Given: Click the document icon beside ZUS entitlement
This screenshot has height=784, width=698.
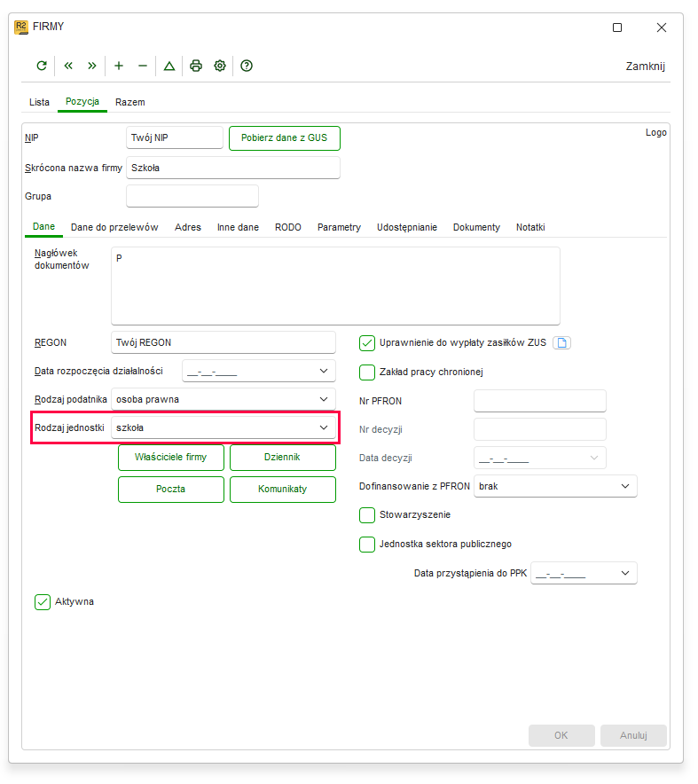Looking at the screenshot, I should pyautogui.click(x=562, y=343).
